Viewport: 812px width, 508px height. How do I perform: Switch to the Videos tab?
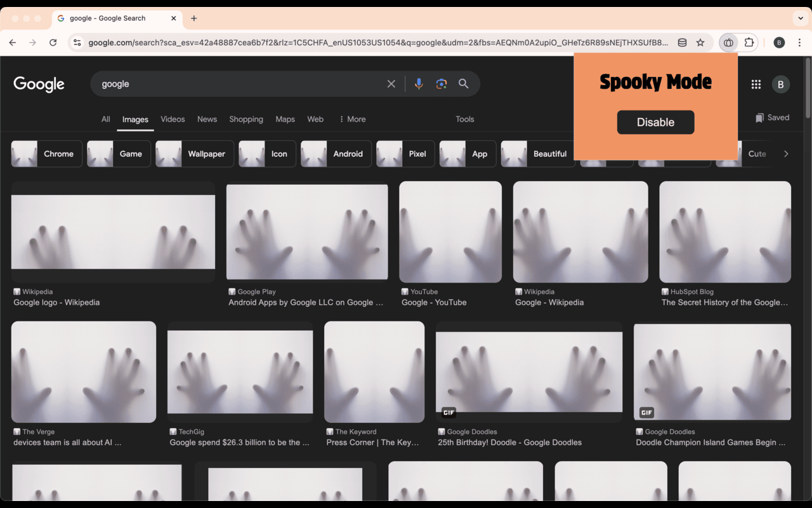point(173,119)
